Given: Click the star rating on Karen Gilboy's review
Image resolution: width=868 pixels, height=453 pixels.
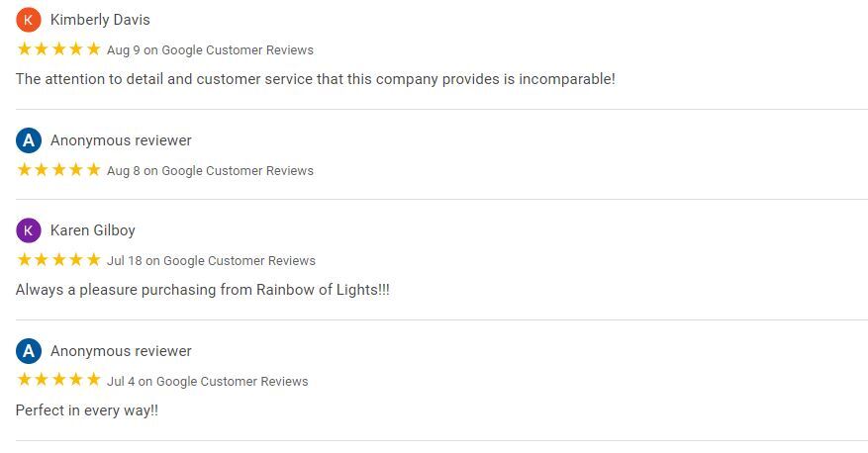Looking at the screenshot, I should click(x=58, y=260).
